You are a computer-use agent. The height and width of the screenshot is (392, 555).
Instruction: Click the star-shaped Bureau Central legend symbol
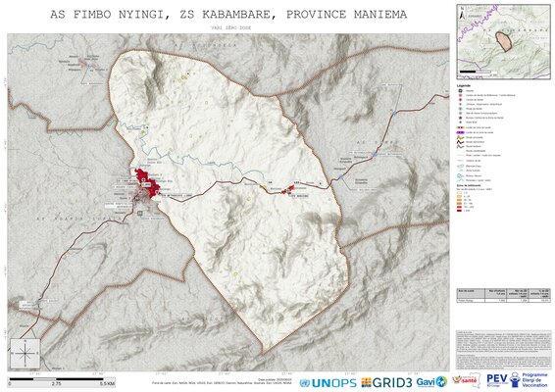[460, 118]
